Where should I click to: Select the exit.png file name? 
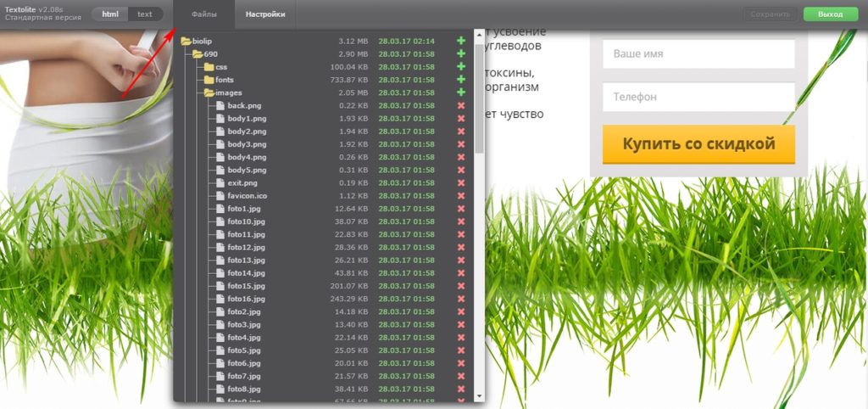tap(242, 183)
